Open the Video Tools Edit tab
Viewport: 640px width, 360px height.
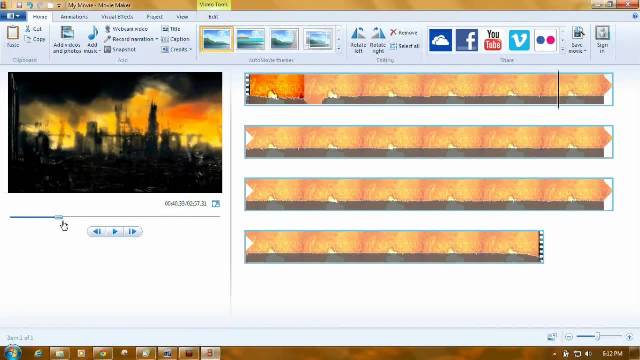pyautogui.click(x=213, y=17)
